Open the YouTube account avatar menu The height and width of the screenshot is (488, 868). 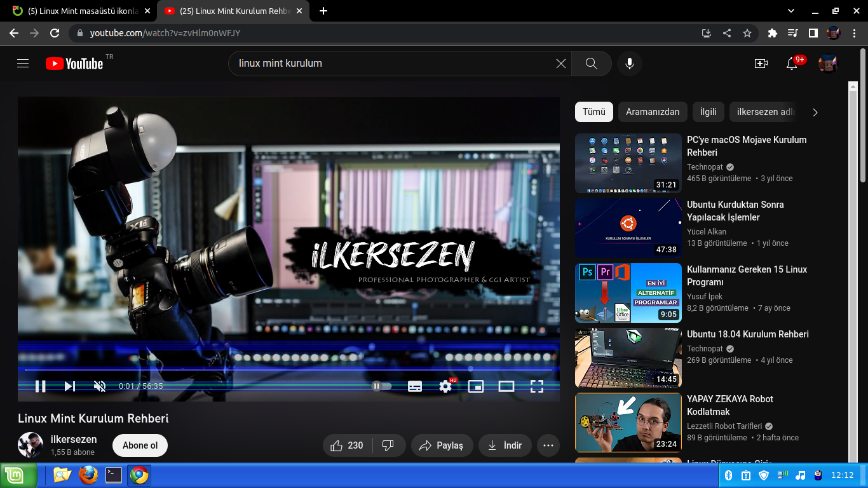[x=827, y=64]
